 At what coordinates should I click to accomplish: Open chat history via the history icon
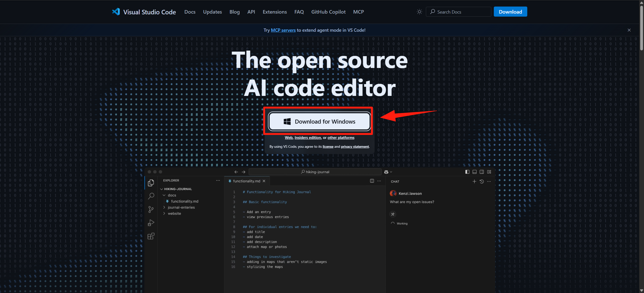point(482,181)
